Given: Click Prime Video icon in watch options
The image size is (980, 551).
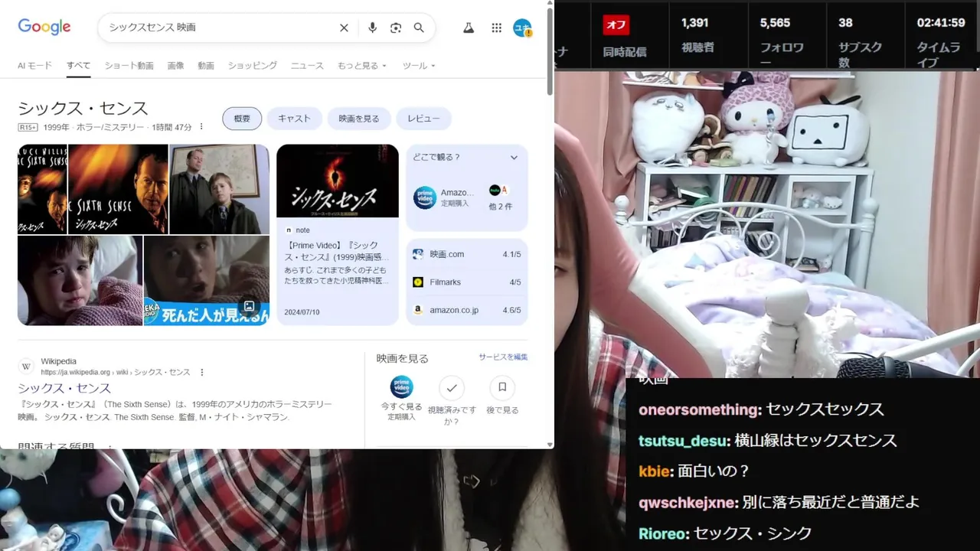Looking at the screenshot, I should [424, 197].
